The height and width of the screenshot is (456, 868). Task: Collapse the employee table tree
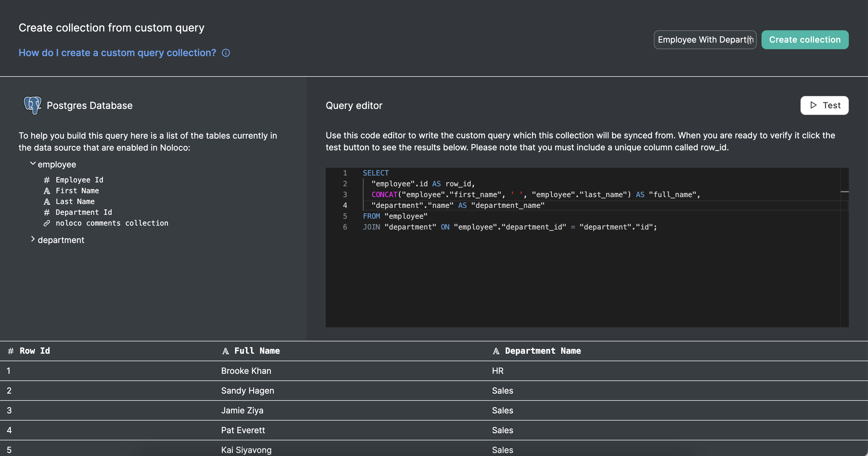click(x=33, y=164)
